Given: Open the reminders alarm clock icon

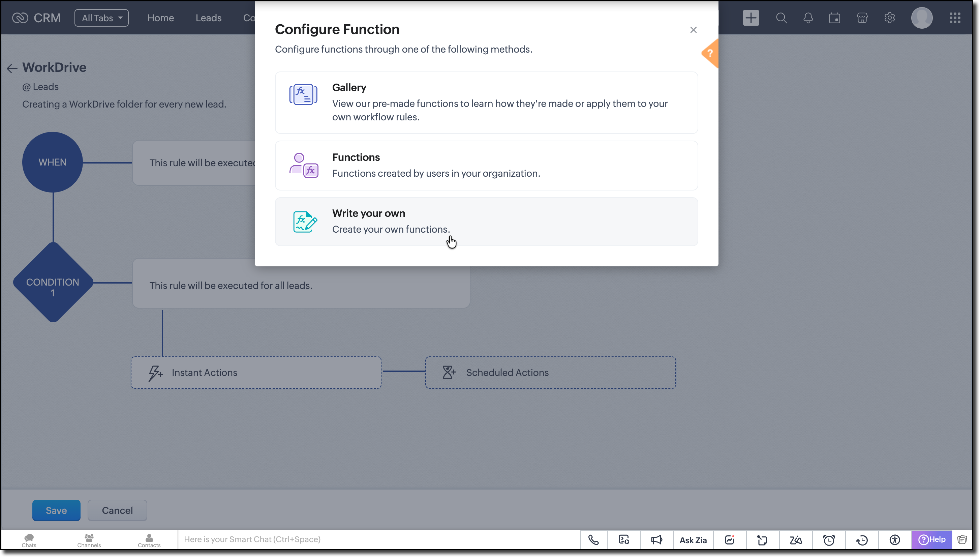Looking at the screenshot, I should pos(829,540).
